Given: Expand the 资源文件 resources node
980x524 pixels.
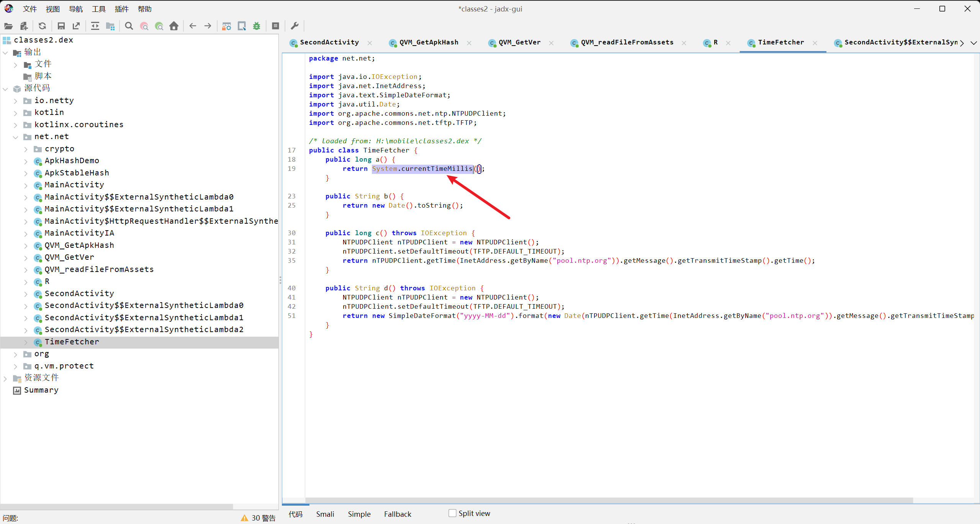Looking at the screenshot, I should (x=5, y=378).
